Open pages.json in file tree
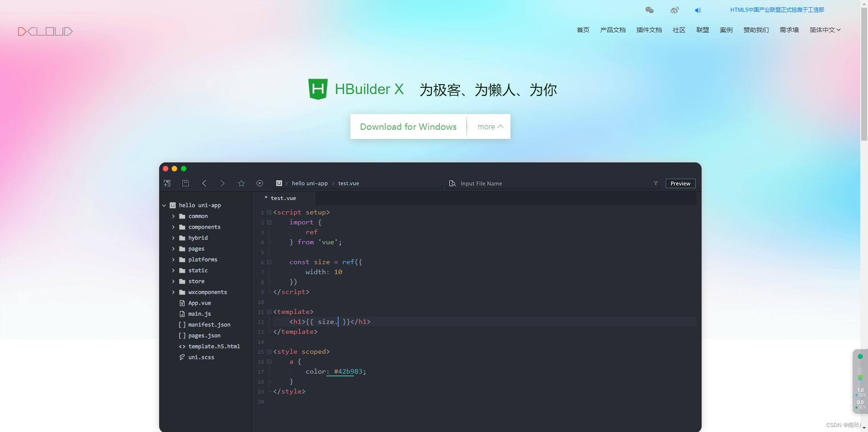This screenshot has height=432, width=868. pos(204,336)
